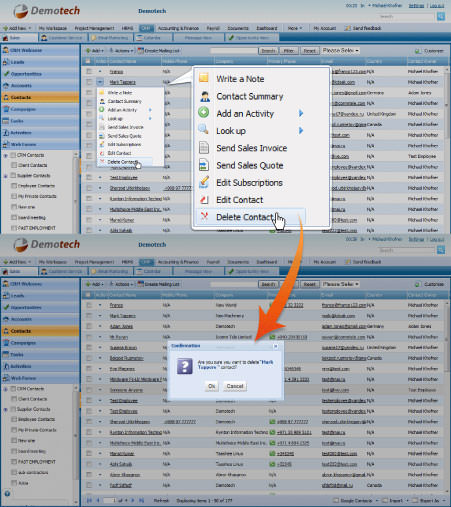Click the upper table vertical scrollbar
The image size is (451, 507).
tap(448, 149)
